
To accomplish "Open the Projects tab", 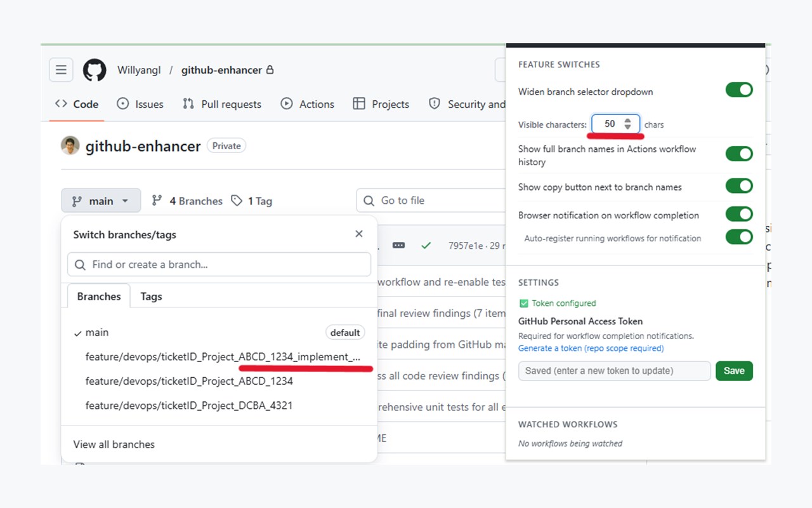I will tap(381, 104).
